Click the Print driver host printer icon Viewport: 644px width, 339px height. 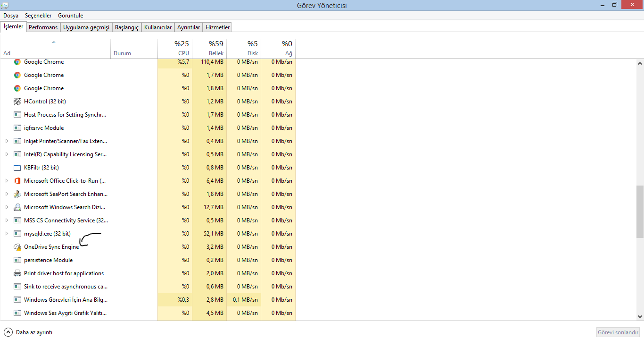point(17,273)
